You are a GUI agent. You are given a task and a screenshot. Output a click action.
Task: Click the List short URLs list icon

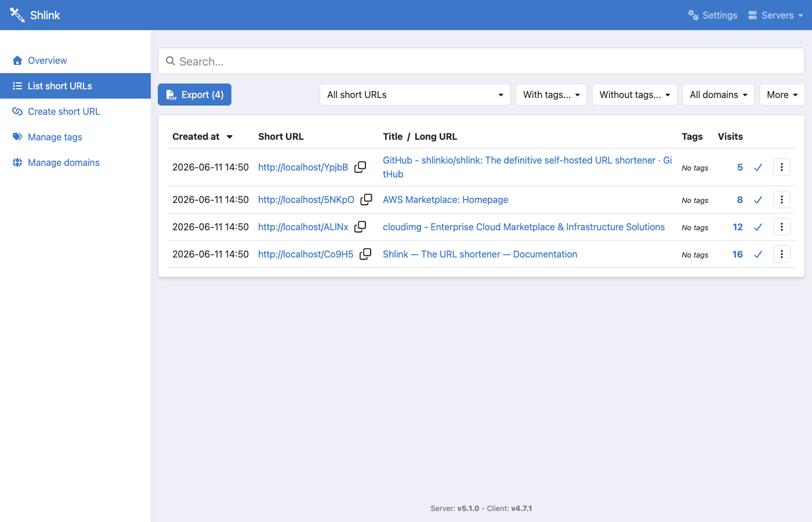(17, 86)
